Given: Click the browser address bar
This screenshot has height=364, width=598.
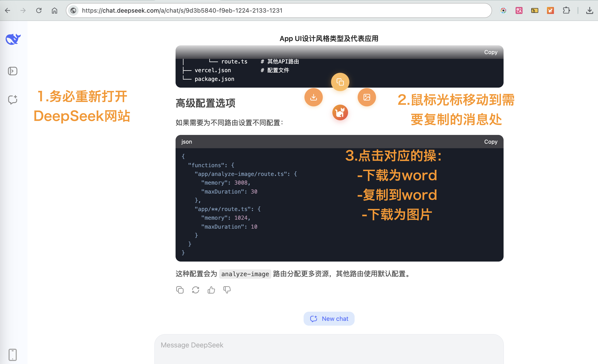Looking at the screenshot, I should click(x=182, y=10).
